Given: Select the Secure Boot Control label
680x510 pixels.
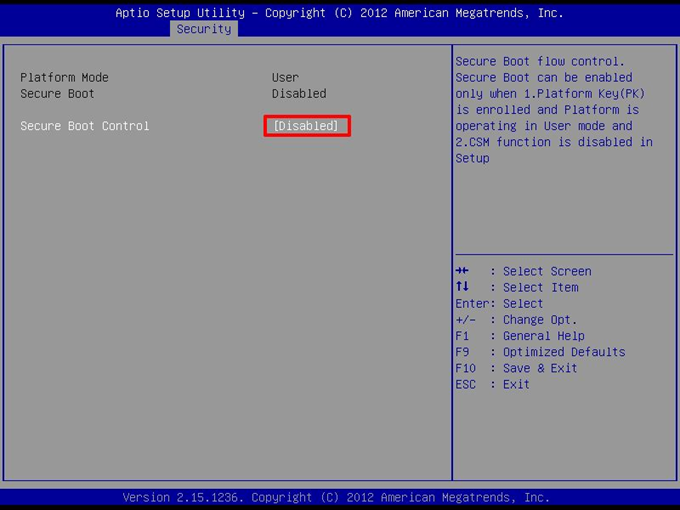Looking at the screenshot, I should (85, 126).
